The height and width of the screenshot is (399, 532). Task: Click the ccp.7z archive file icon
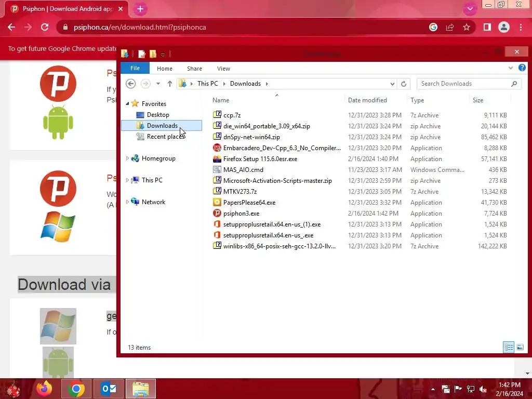217,115
